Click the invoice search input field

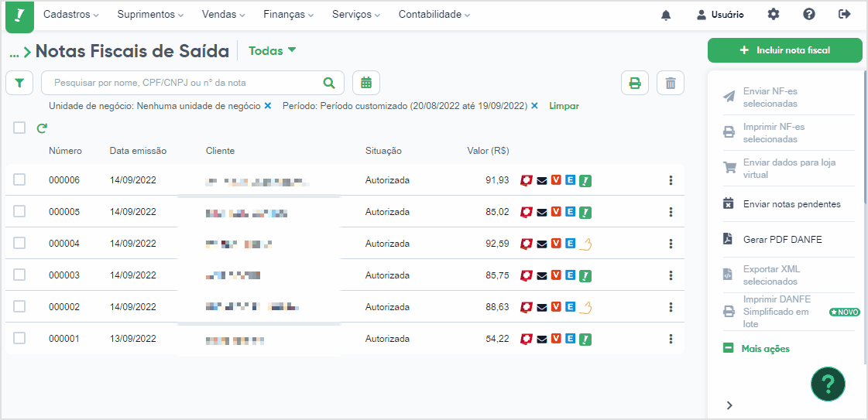pyautogui.click(x=193, y=83)
